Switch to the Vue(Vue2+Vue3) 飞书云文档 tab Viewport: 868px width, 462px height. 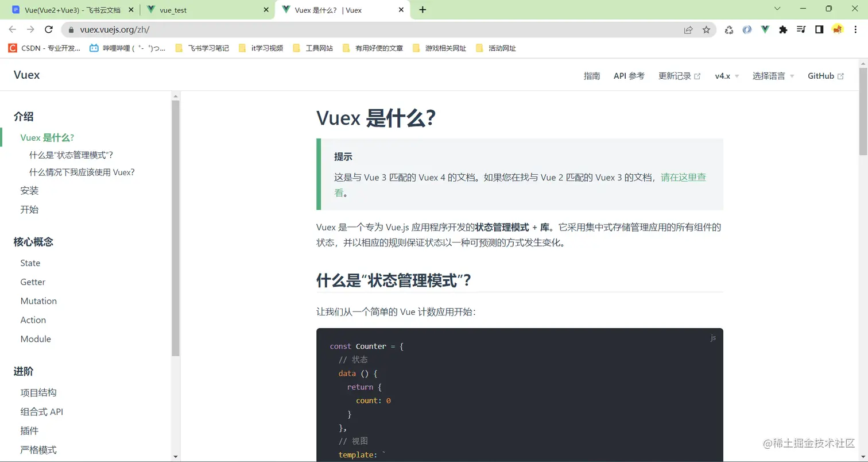click(x=72, y=10)
